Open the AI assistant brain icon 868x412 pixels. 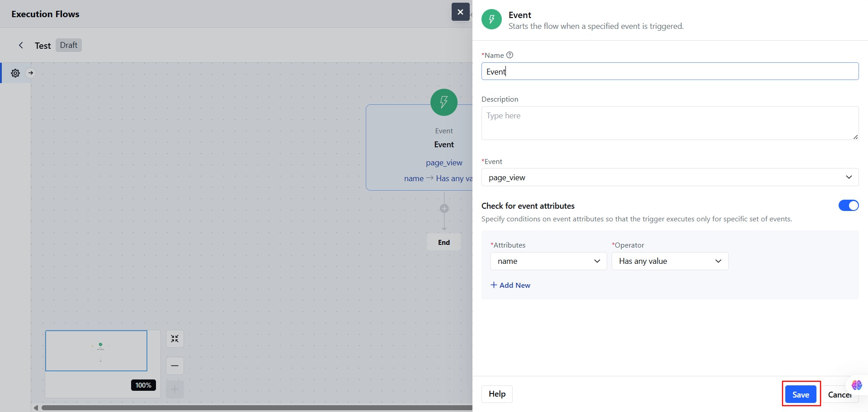(x=856, y=385)
